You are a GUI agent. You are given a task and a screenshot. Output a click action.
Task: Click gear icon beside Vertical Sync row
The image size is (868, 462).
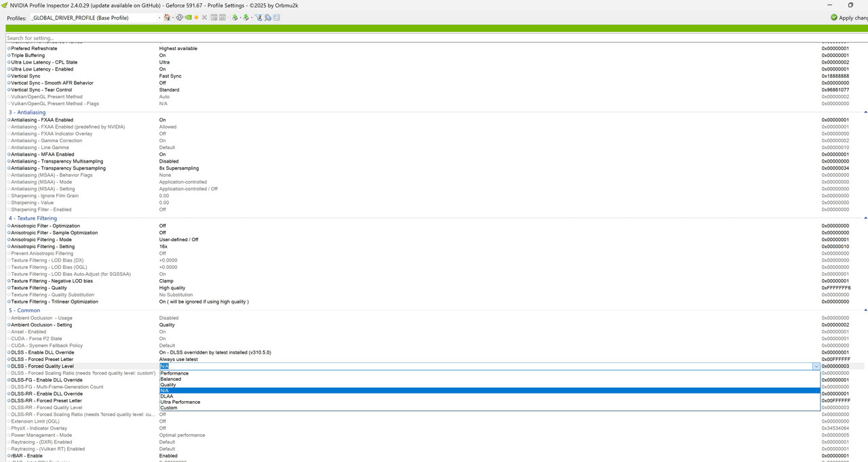pyautogui.click(x=9, y=76)
